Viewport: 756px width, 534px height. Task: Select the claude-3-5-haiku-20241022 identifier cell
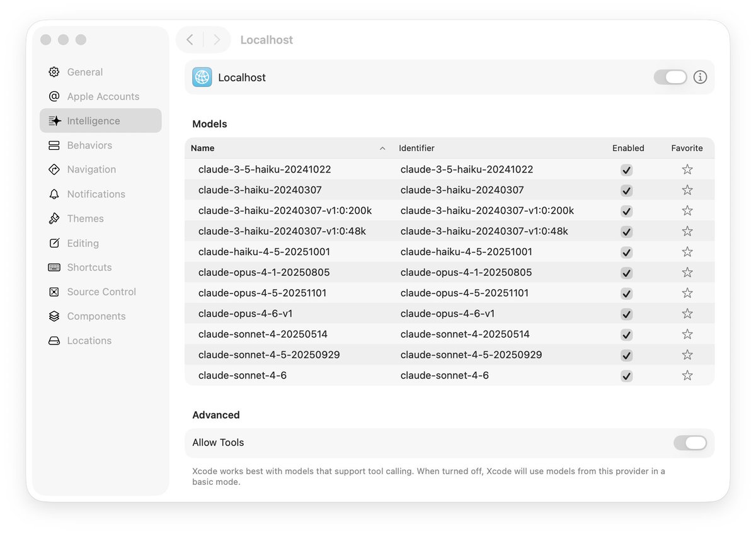[x=467, y=169]
